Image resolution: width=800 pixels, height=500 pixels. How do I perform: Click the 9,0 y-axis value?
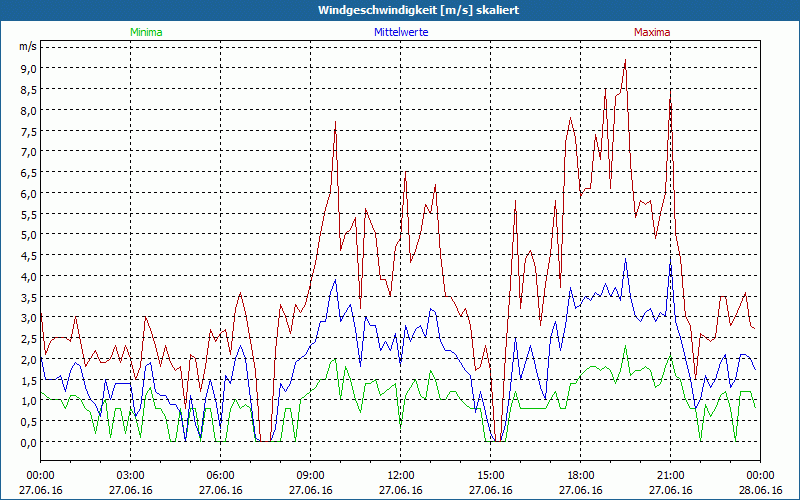(x=29, y=68)
